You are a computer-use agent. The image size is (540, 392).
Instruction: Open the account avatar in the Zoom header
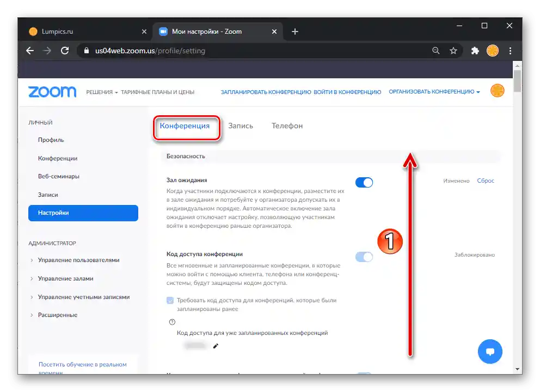(497, 90)
